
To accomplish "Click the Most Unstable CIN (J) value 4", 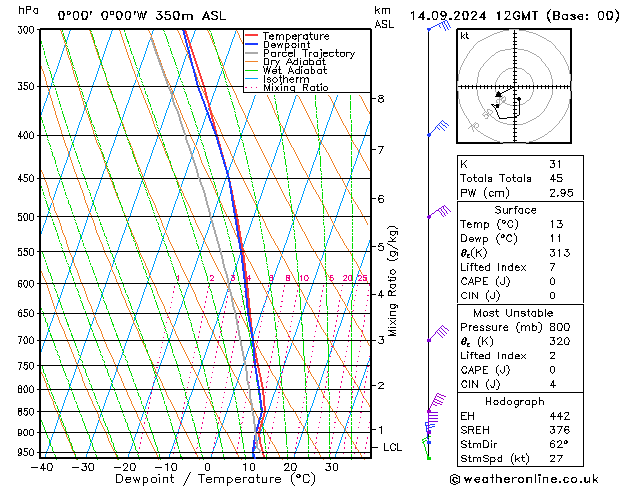I will tap(552, 384).
